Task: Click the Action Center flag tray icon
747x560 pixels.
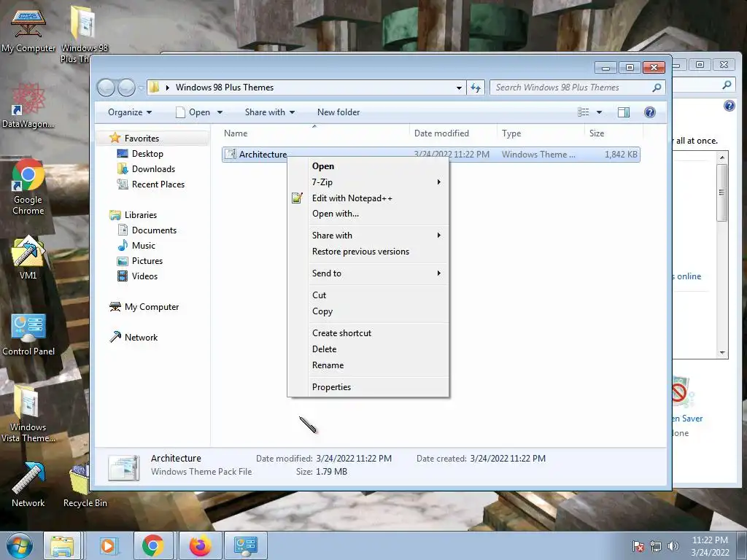Action: click(x=638, y=546)
